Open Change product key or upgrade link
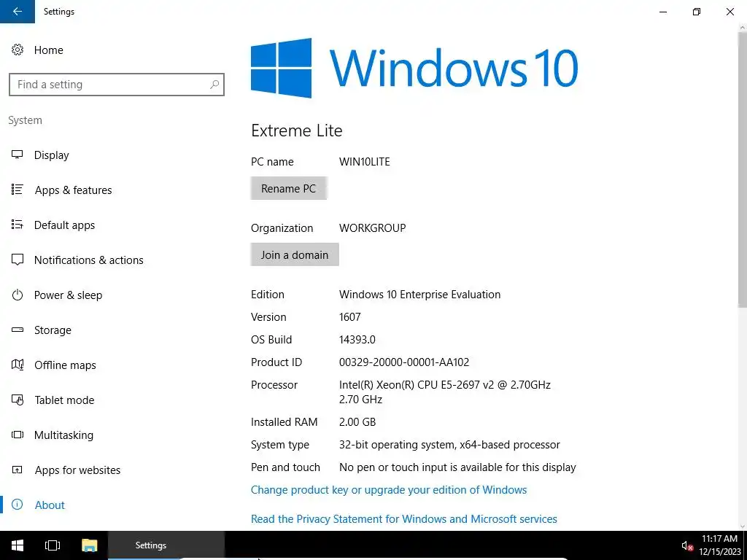 coord(389,489)
